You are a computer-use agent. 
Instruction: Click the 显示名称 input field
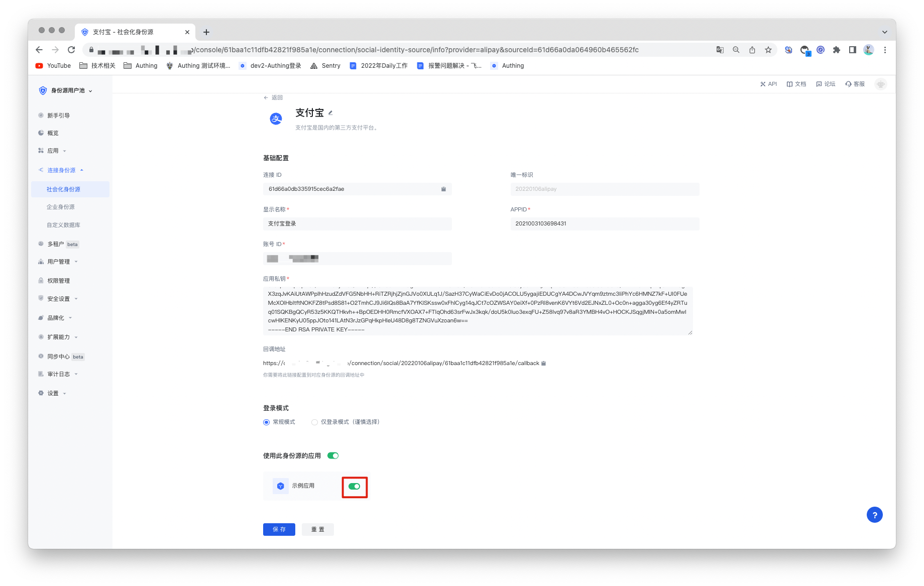pyautogui.click(x=357, y=224)
